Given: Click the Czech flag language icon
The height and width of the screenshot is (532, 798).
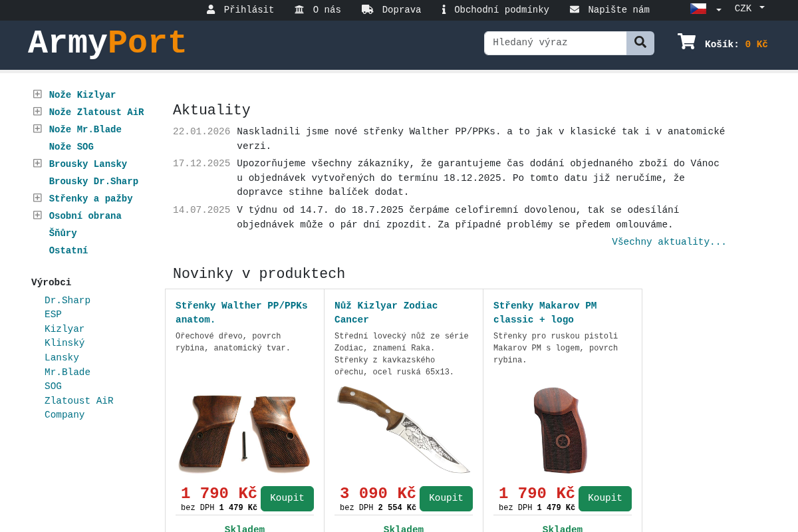Looking at the screenshot, I should [698, 9].
